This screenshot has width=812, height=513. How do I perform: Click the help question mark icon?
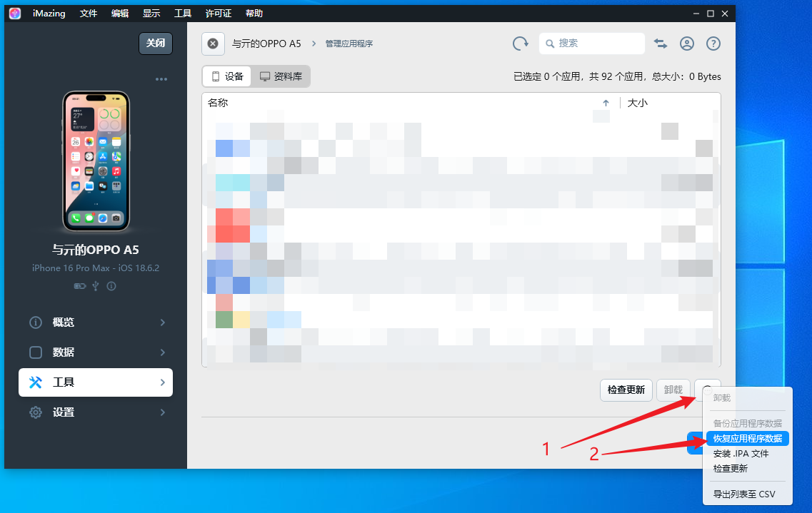tap(713, 44)
